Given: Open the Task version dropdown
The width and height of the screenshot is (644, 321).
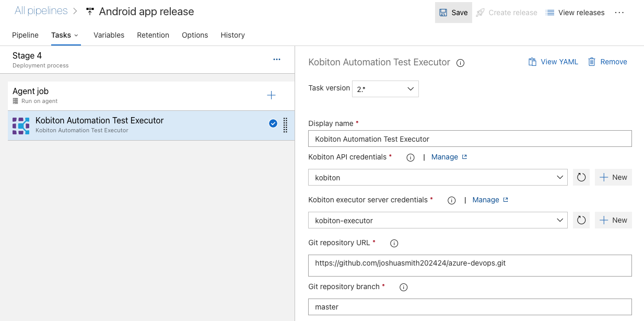Looking at the screenshot, I should coord(385,89).
